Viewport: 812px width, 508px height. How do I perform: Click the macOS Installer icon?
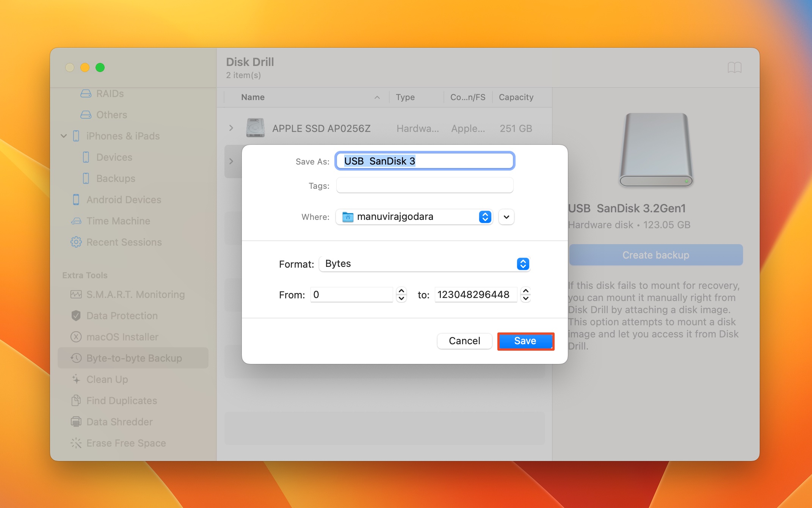point(76,337)
